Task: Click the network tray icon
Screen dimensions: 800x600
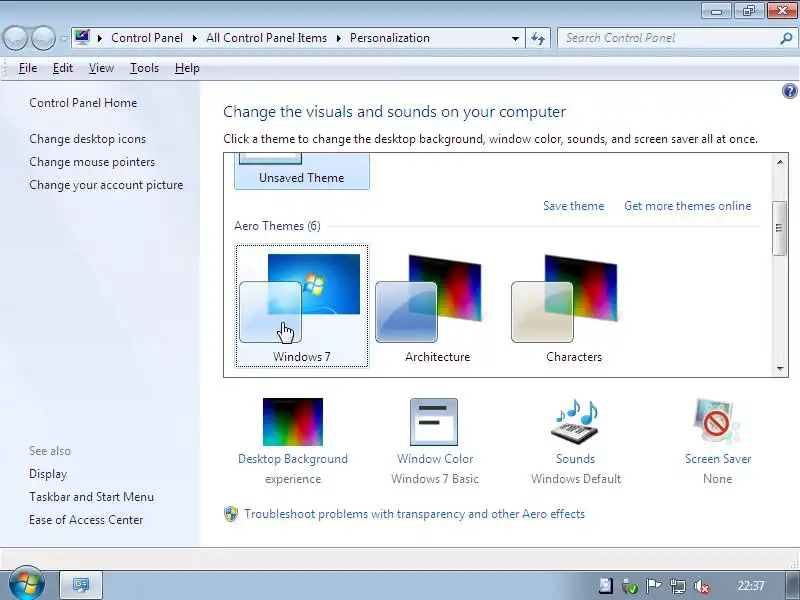Action: [x=678, y=586]
